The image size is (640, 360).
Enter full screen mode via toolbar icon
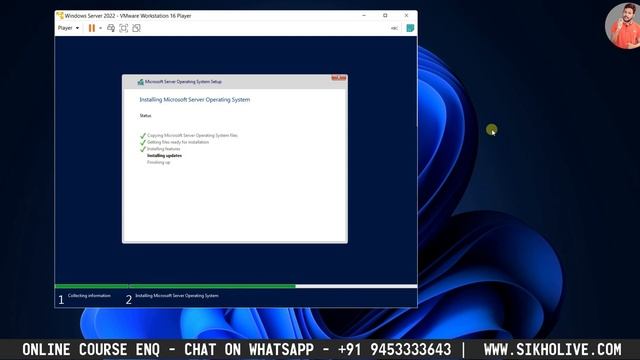click(124, 28)
